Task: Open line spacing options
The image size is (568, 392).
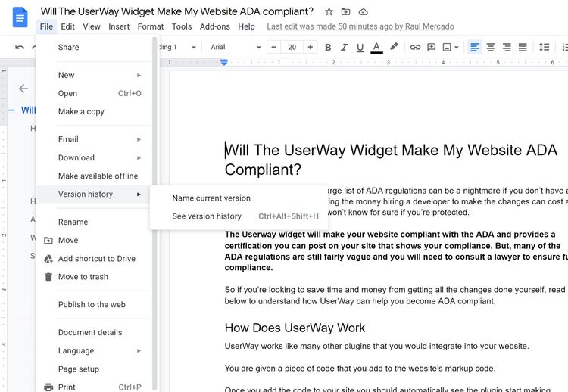Action: click(544, 47)
